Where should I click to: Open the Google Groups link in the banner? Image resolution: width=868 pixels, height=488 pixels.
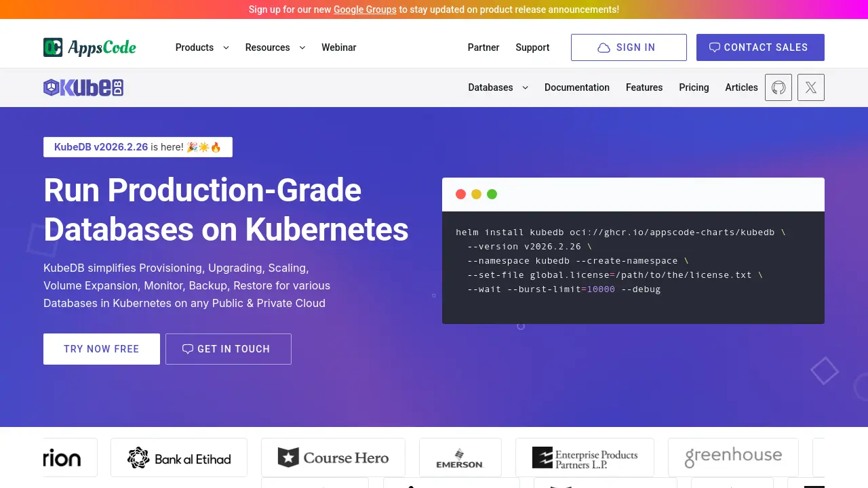(x=364, y=9)
